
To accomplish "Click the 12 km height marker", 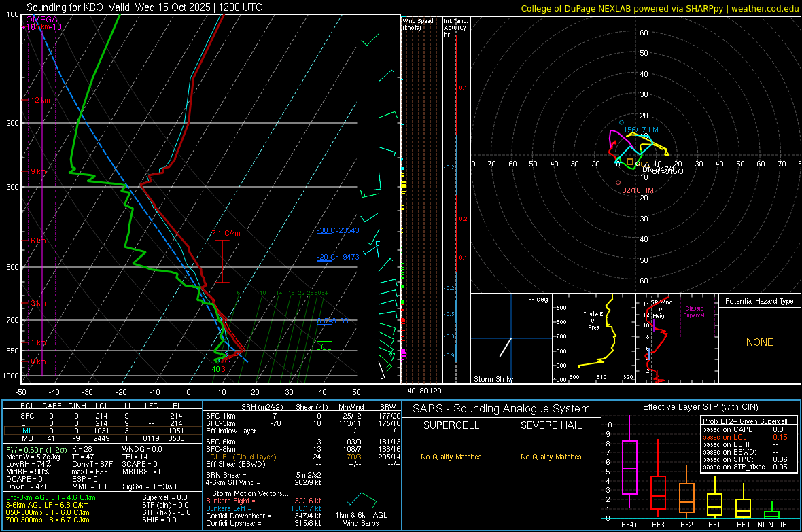I will click(40, 100).
